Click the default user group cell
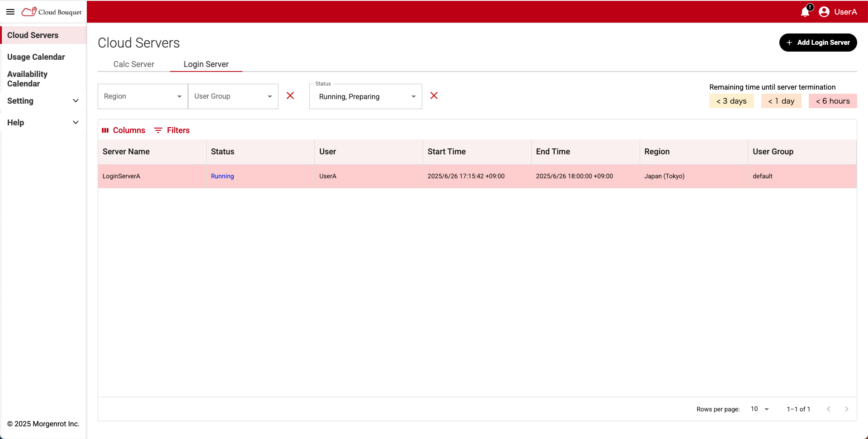The width and height of the screenshot is (868, 439). tap(802, 176)
